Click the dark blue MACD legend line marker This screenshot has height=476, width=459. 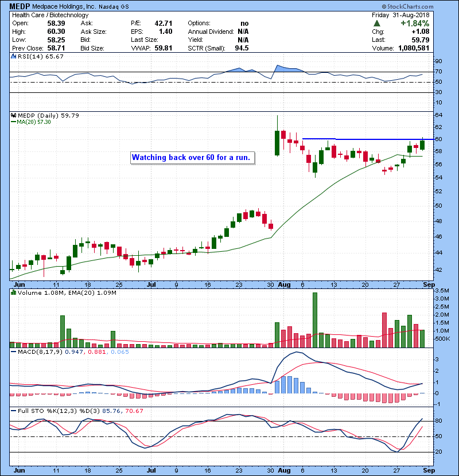coord(13,352)
